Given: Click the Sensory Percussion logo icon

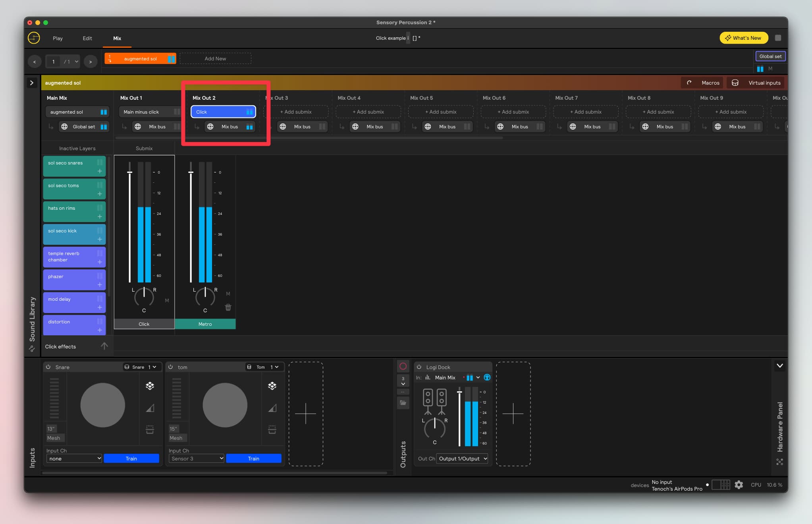Looking at the screenshot, I should (x=34, y=38).
